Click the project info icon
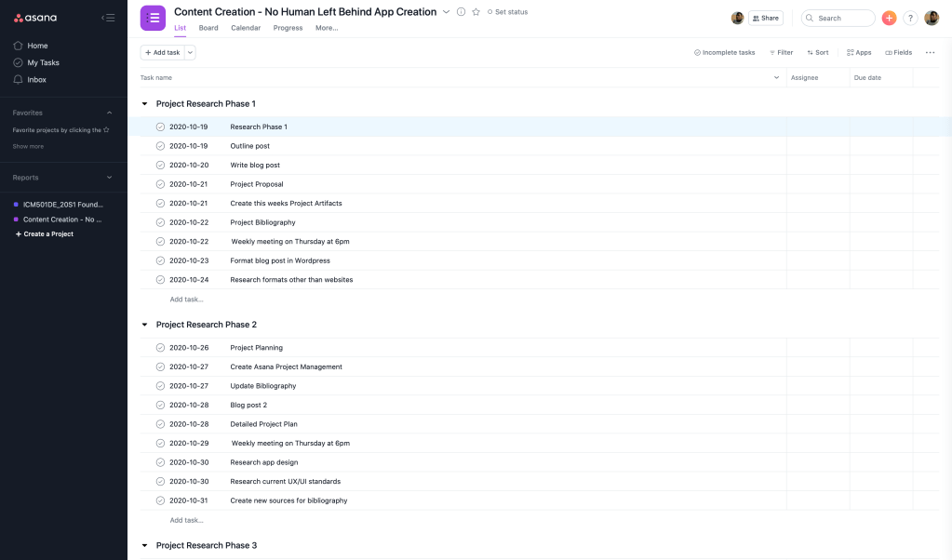The height and width of the screenshot is (560, 952). [461, 12]
